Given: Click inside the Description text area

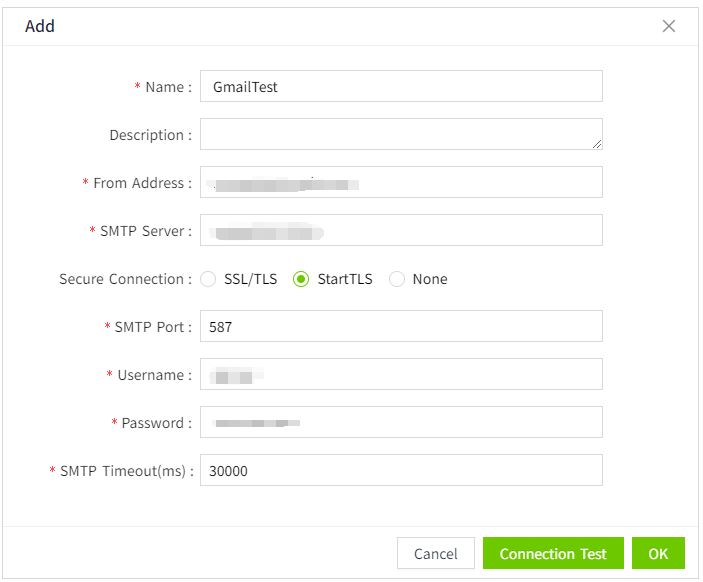Looking at the screenshot, I should (401, 134).
